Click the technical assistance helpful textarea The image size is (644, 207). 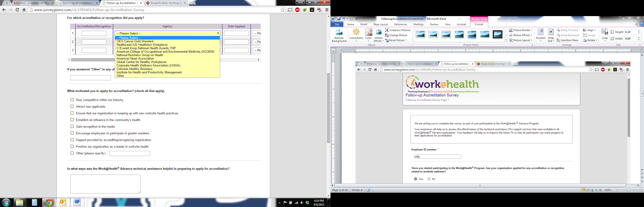[x=105, y=184]
